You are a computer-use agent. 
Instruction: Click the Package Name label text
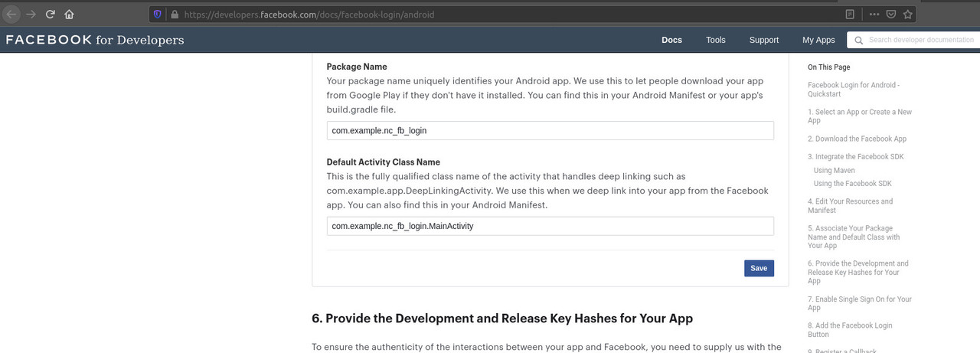(x=357, y=67)
